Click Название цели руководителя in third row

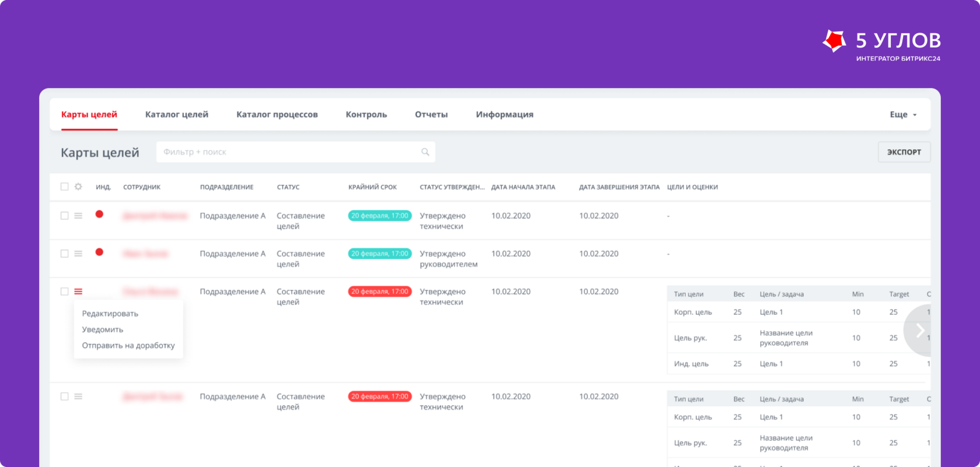pyautogui.click(x=786, y=338)
